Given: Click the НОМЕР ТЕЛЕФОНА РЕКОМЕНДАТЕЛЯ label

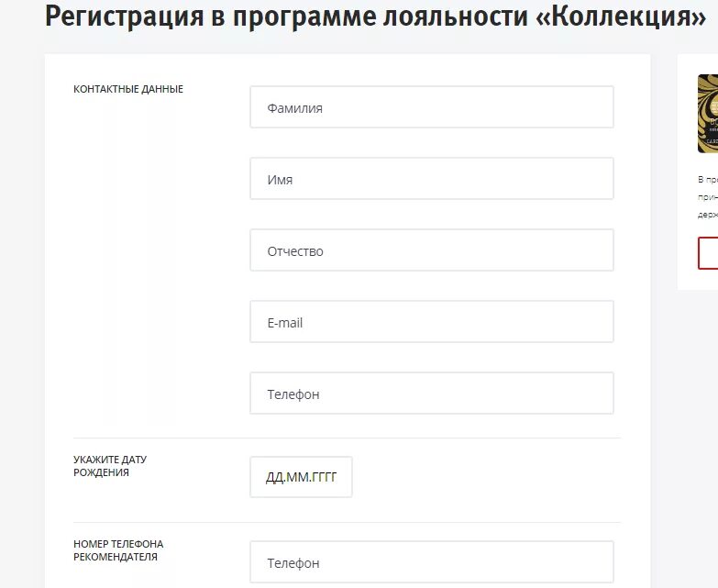Looking at the screenshot, I should click(x=118, y=550).
